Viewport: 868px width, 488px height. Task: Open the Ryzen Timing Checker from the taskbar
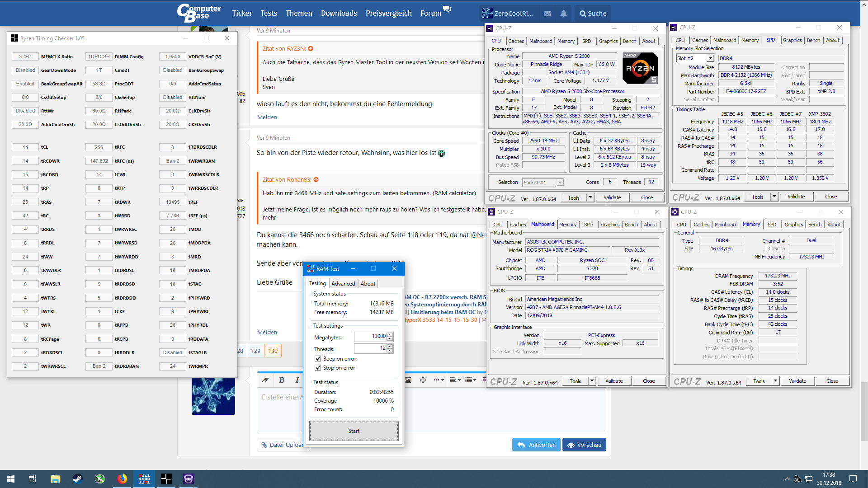click(x=166, y=479)
